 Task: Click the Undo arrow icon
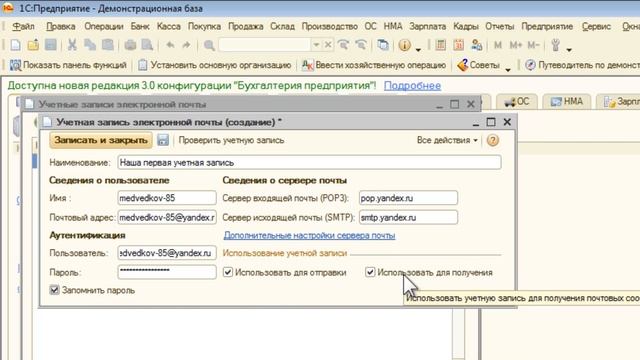tap(170, 45)
